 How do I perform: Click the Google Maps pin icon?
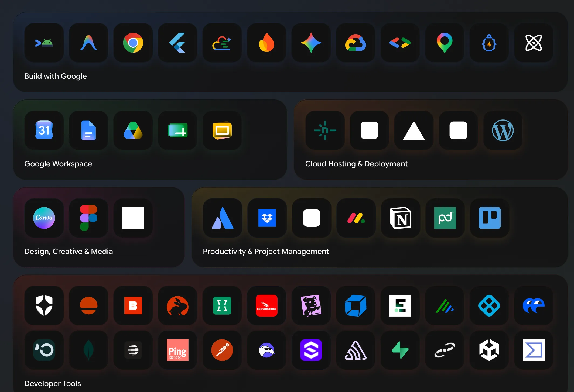point(445,43)
